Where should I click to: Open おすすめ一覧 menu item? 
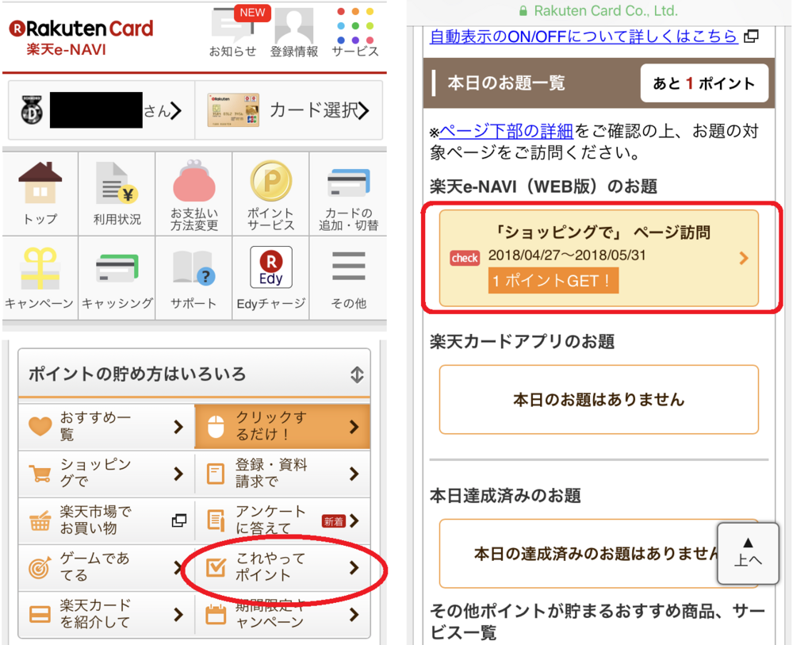[107, 426]
